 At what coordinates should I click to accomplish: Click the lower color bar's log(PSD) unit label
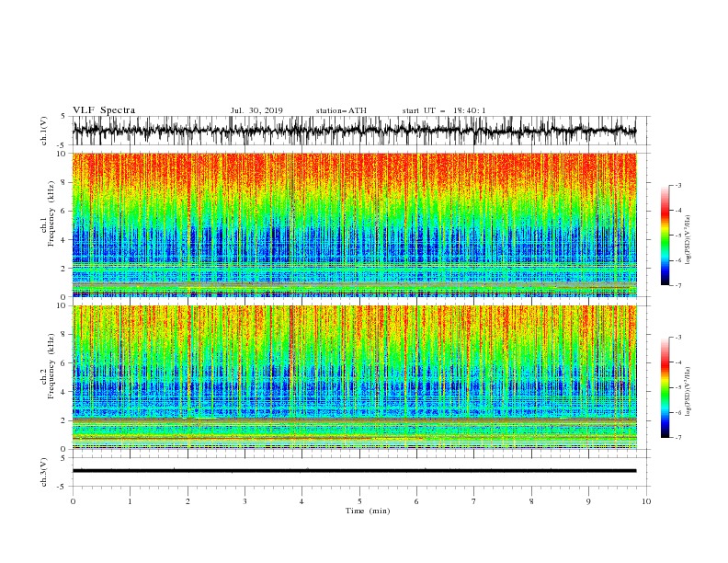(x=688, y=392)
